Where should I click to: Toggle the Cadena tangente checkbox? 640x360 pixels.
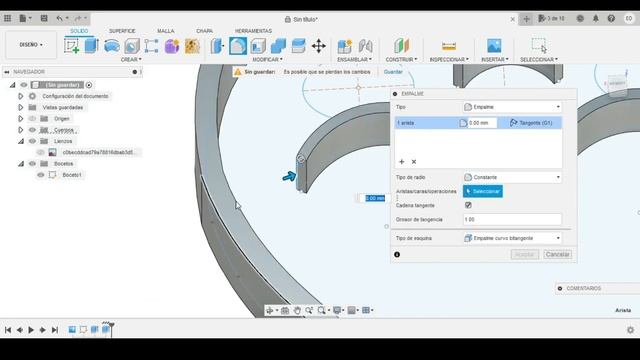[x=468, y=205]
